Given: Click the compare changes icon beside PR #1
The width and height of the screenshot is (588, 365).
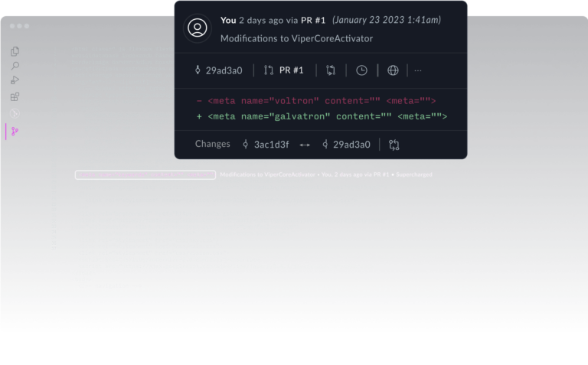Looking at the screenshot, I should click(x=330, y=70).
